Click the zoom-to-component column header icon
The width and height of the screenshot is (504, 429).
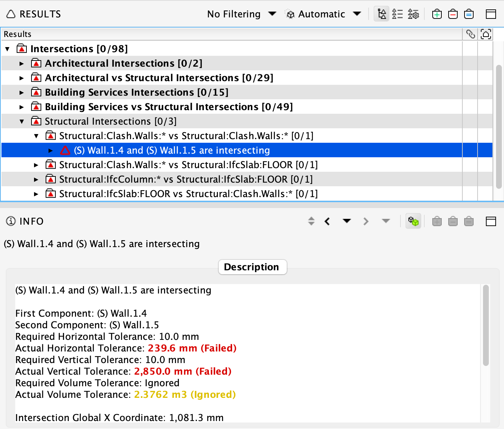pyautogui.click(x=486, y=34)
